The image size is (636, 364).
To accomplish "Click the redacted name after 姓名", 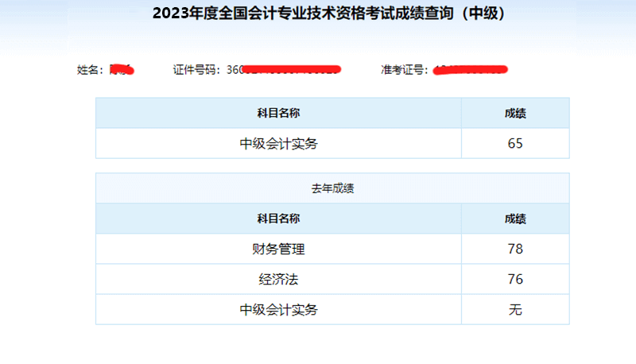I will (121, 70).
